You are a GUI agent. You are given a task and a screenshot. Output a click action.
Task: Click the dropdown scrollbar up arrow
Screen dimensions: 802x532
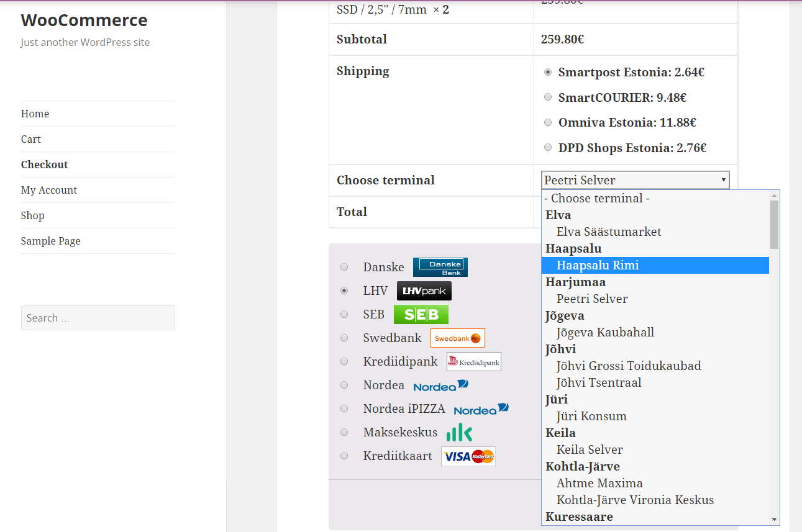[x=774, y=195]
